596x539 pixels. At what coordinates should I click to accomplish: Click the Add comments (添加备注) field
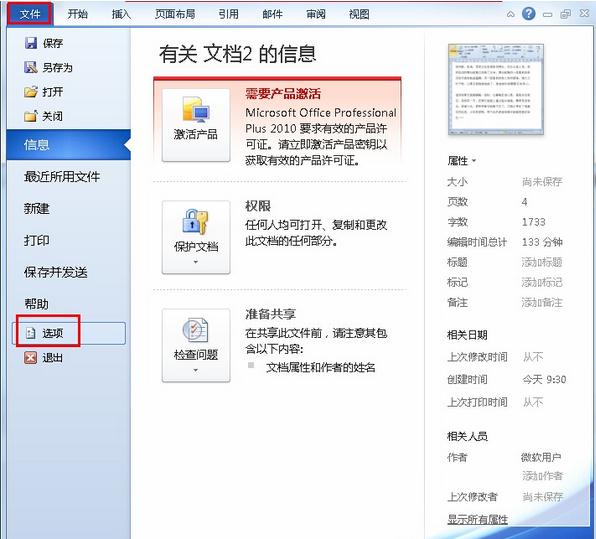click(x=542, y=303)
